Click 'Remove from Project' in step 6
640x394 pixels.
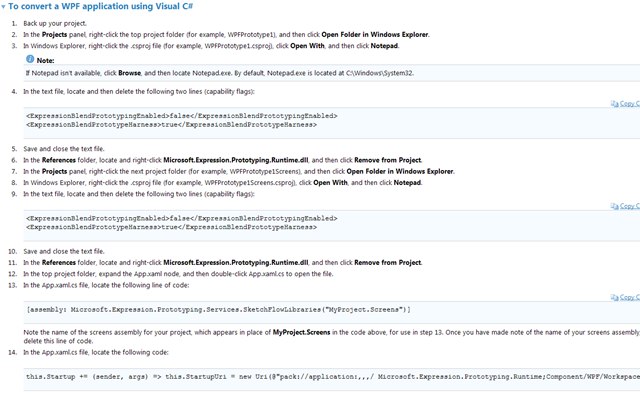388,160
